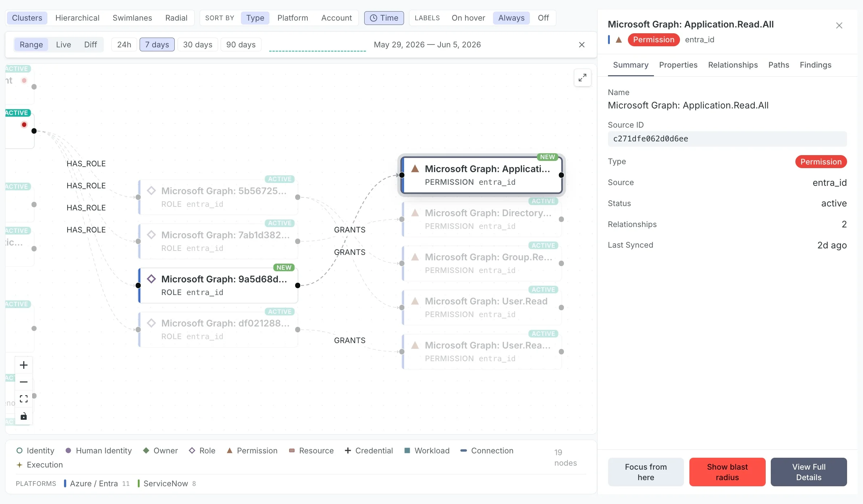Switch layout to Swimlanes
863x504 pixels.
(x=132, y=18)
